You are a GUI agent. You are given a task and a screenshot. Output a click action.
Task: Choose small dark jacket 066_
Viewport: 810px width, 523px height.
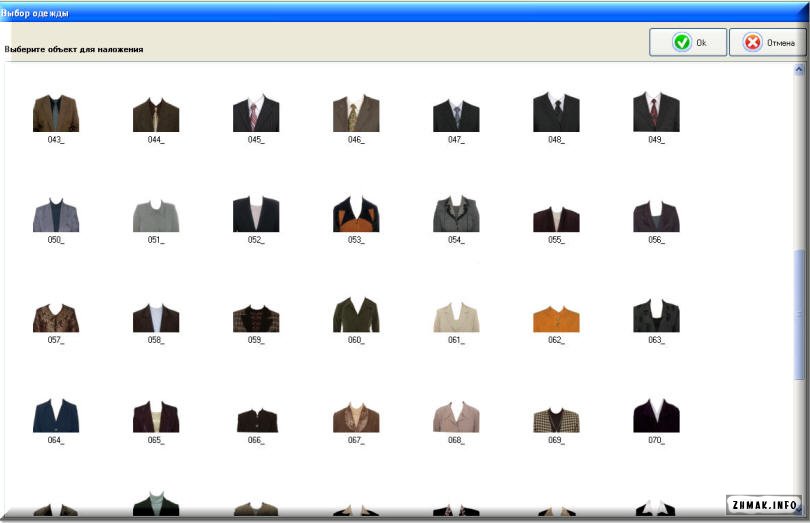[x=257, y=421]
